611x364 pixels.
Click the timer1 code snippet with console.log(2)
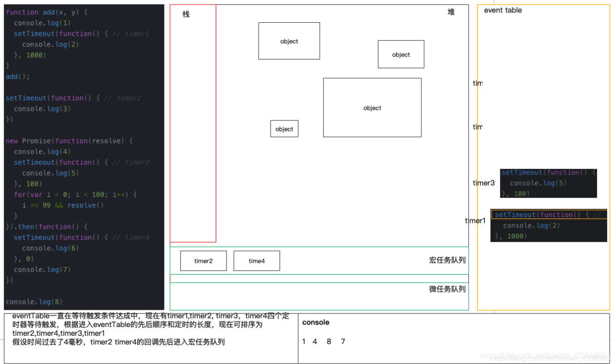(549, 225)
